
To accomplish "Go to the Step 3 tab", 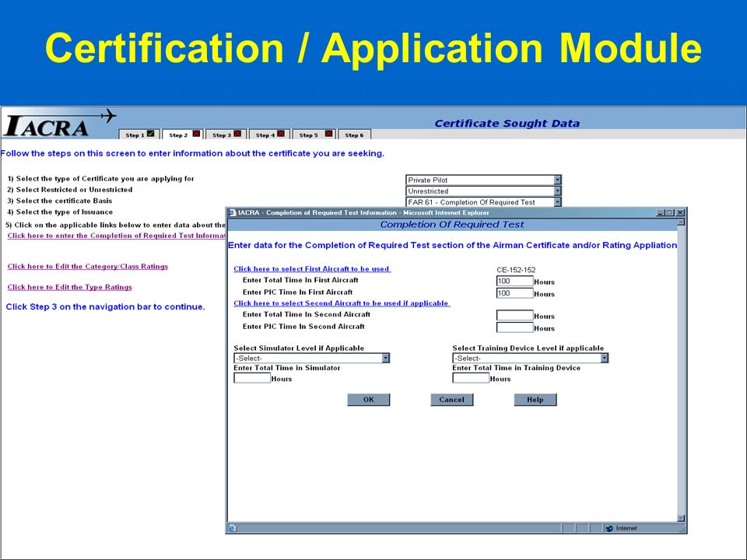I will [226, 135].
